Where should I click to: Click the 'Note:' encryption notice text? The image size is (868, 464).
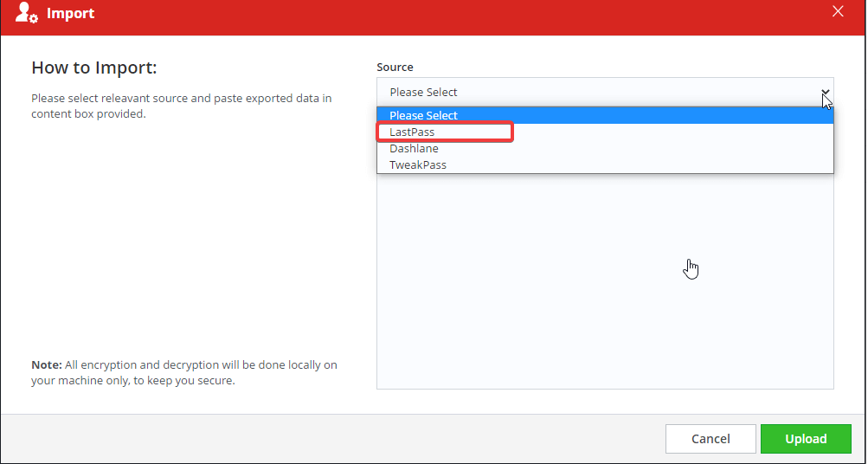click(x=184, y=372)
